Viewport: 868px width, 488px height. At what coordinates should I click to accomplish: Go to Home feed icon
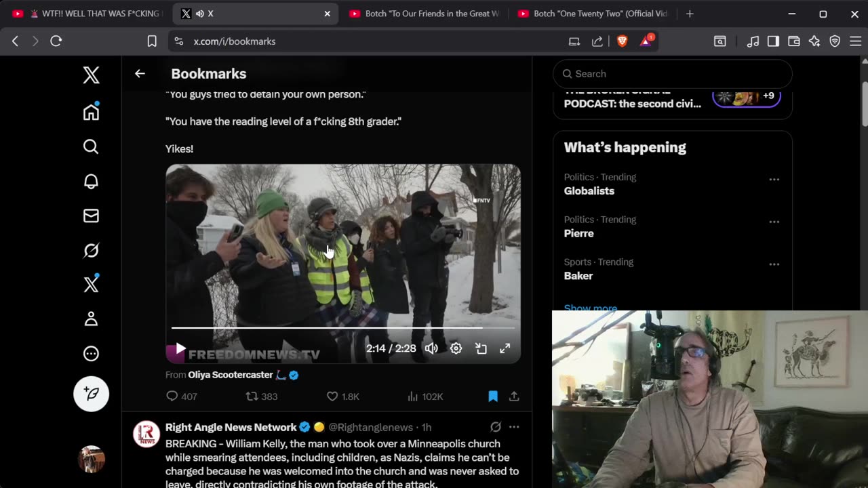coord(91,111)
